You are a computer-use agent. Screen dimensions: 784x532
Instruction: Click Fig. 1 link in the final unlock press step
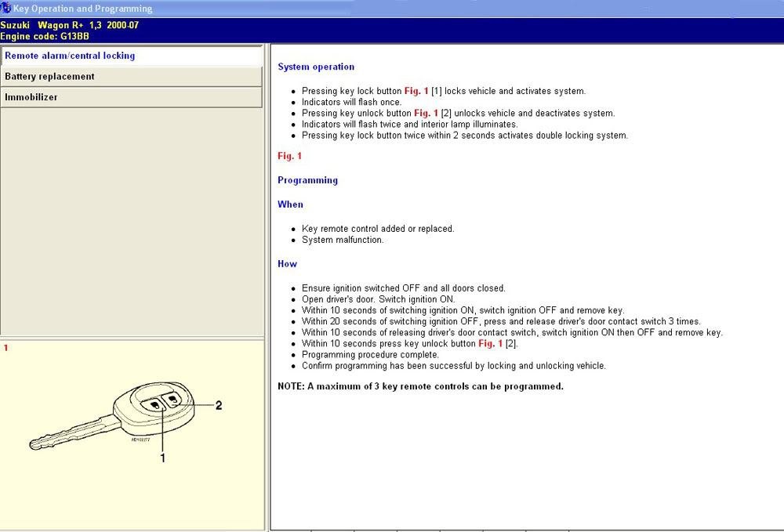[x=490, y=344]
